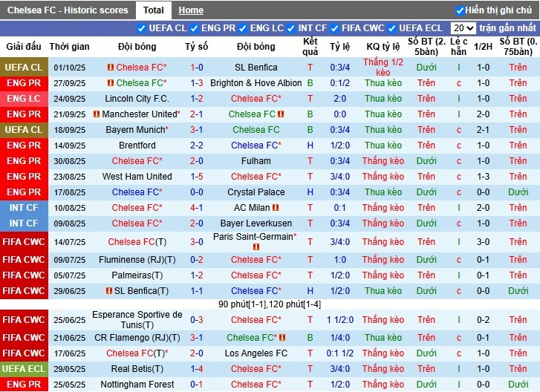Click the 1-3 half-time score cell
Viewport: 540px width, 392px height.
[483, 177]
